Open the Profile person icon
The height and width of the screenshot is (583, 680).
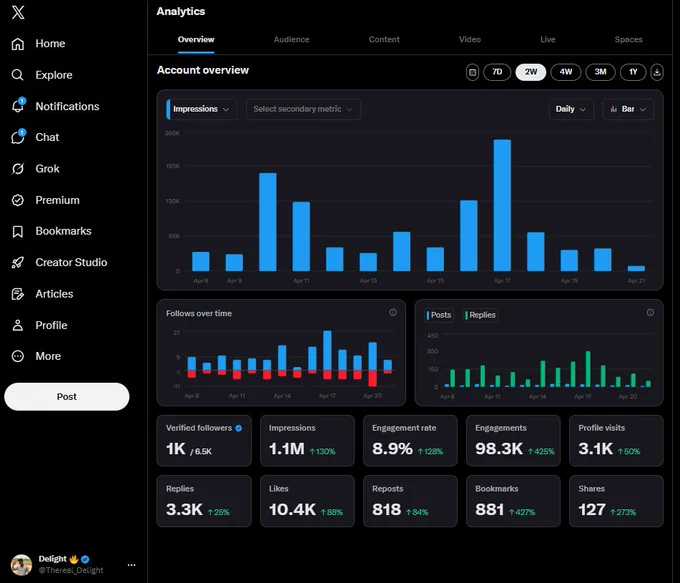[17, 325]
